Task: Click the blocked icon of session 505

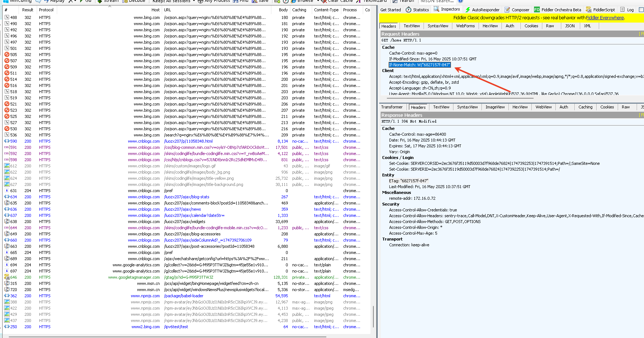Action: tap(7, 55)
